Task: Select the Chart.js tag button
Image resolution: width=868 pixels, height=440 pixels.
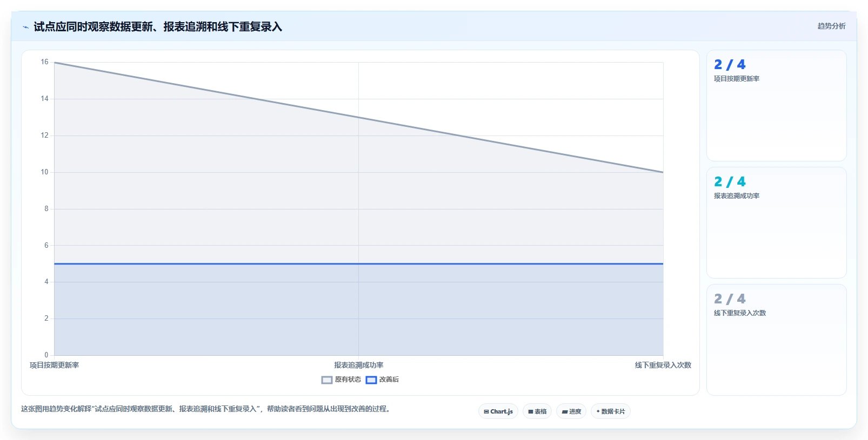Action: pos(498,411)
